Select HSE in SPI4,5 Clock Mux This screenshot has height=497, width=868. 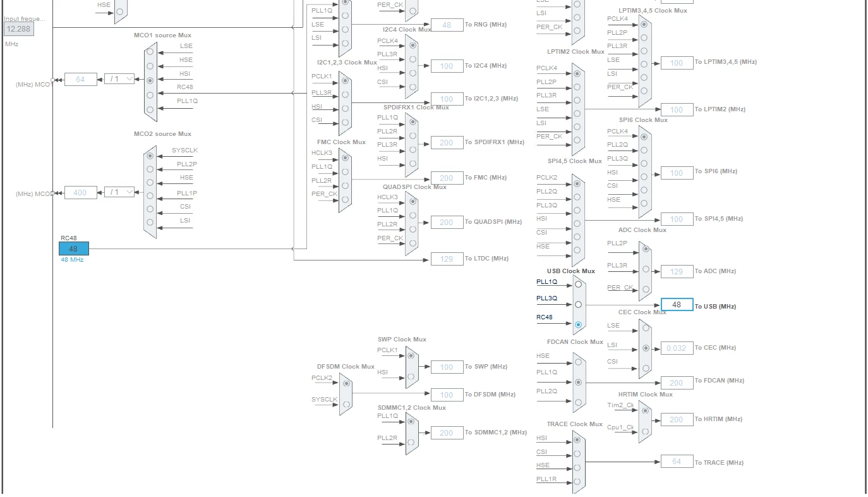577,252
